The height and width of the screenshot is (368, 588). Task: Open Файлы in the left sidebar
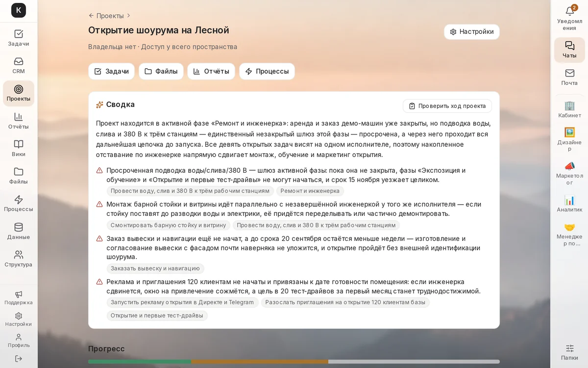coord(19,176)
